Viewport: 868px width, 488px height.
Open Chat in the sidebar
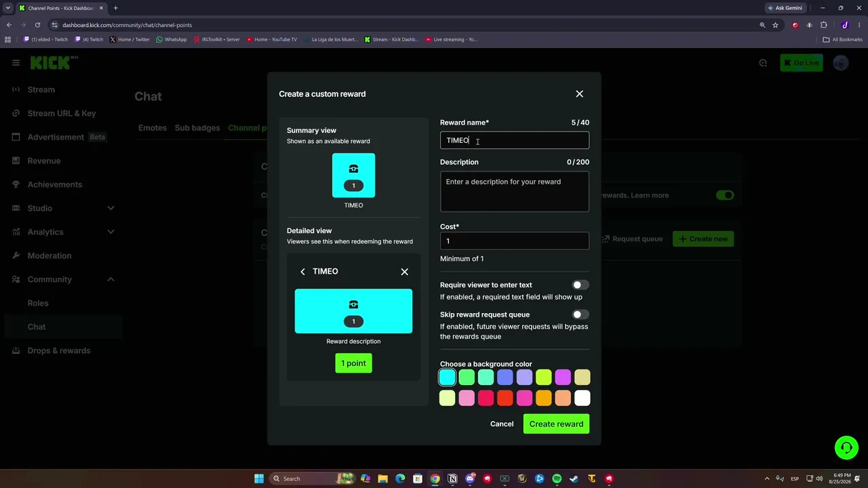37,327
